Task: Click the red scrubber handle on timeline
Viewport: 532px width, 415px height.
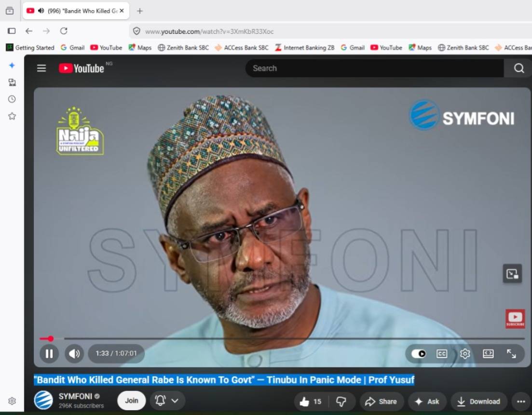Action: 51,338
